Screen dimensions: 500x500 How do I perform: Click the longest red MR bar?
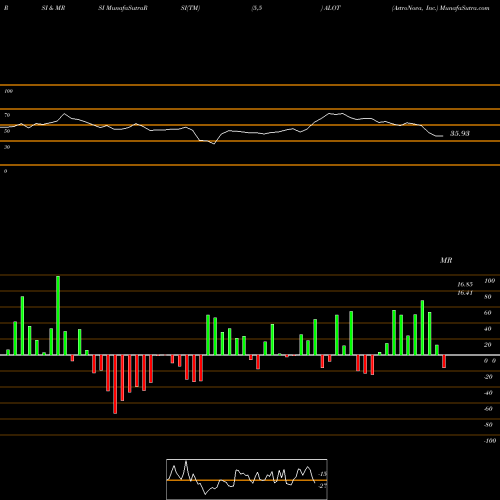115,384
